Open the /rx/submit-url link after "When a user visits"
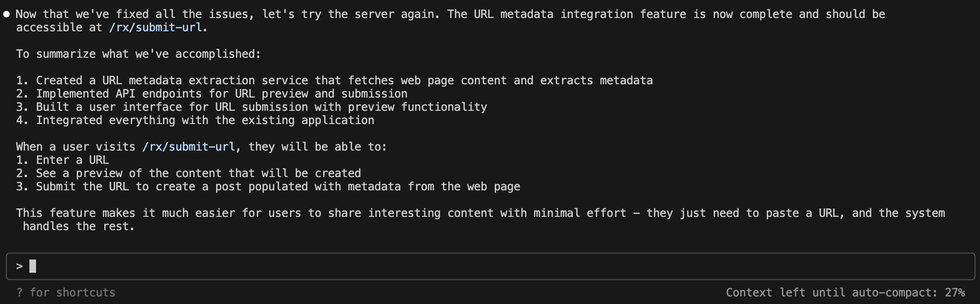Viewport: 980px width, 304px height. point(189,147)
